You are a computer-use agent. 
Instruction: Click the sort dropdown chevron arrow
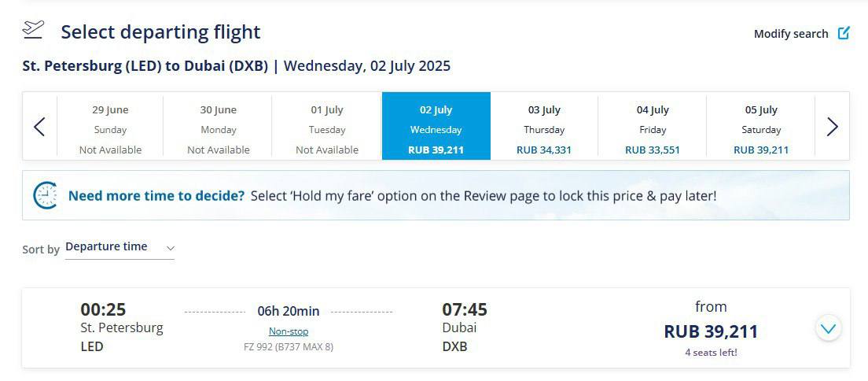click(171, 248)
